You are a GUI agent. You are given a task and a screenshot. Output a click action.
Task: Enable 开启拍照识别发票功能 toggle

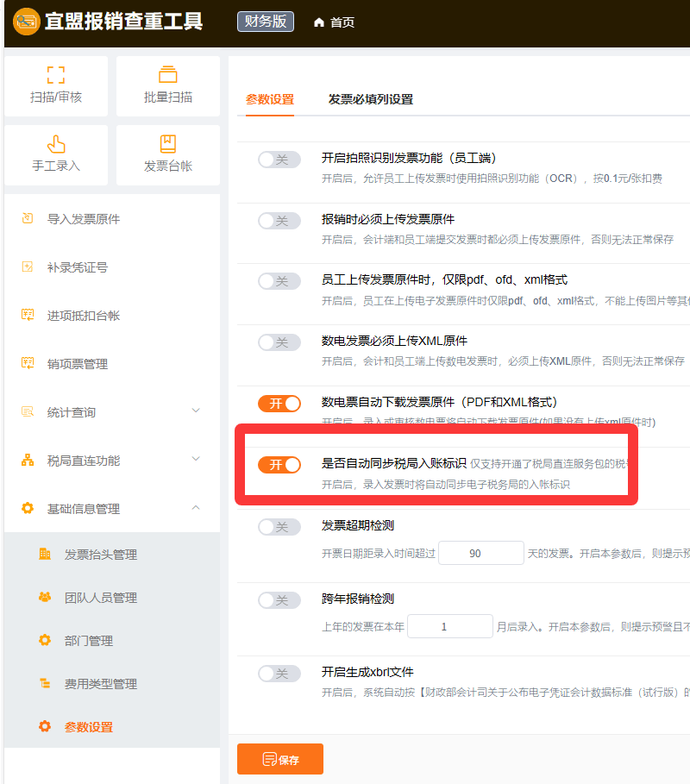279,160
